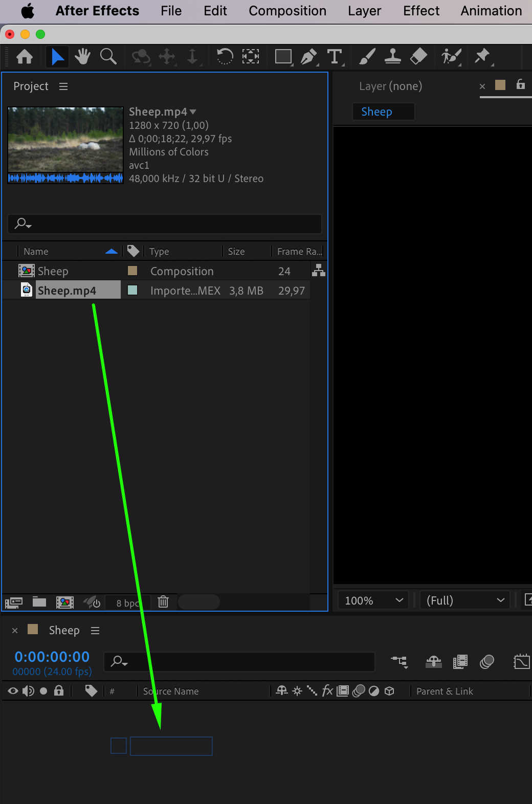Screen dimensions: 532x804
Task: Select the Type text tool
Action: (x=335, y=56)
